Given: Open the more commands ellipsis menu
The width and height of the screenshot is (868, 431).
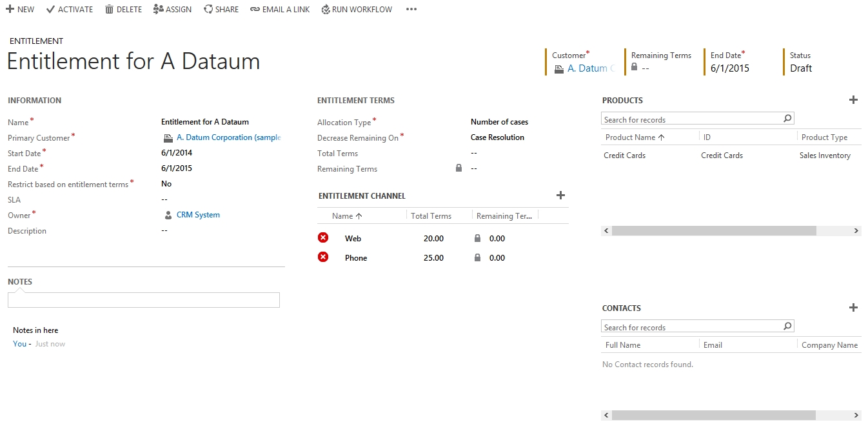Looking at the screenshot, I should pyautogui.click(x=411, y=10).
